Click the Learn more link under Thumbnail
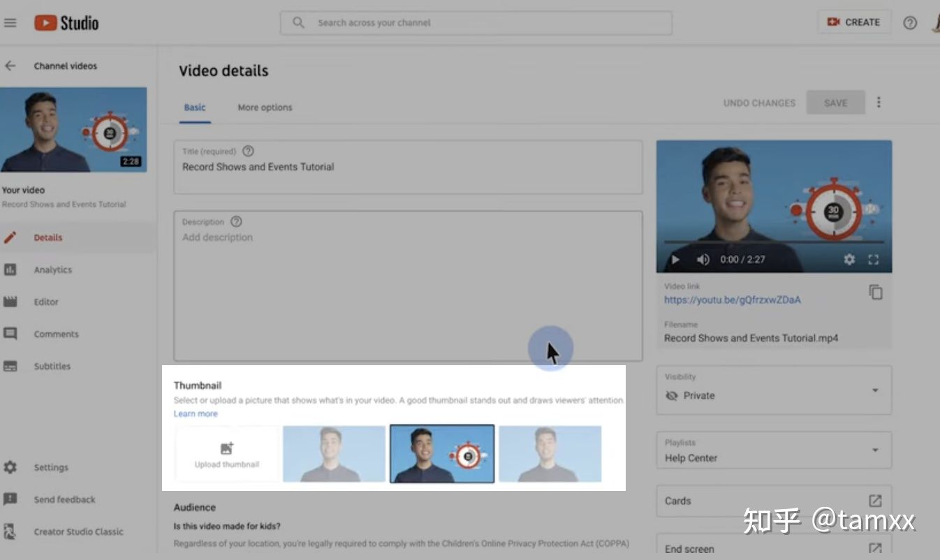Image resolution: width=940 pixels, height=560 pixels. tap(196, 413)
